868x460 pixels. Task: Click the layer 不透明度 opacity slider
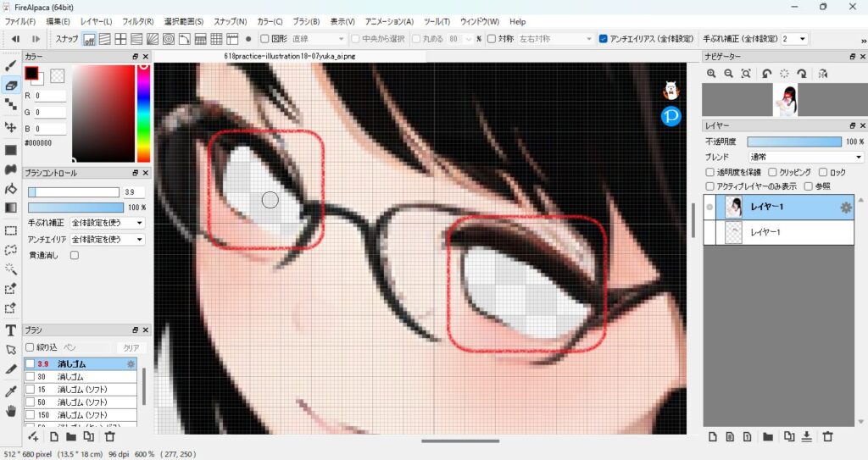point(793,141)
